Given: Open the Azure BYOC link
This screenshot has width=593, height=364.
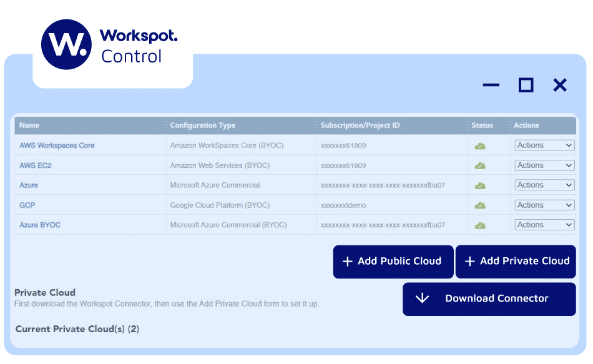Looking at the screenshot, I should [x=40, y=225].
